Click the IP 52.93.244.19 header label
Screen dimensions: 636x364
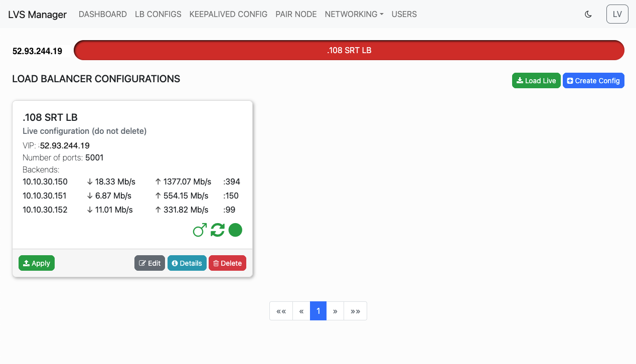tap(37, 51)
